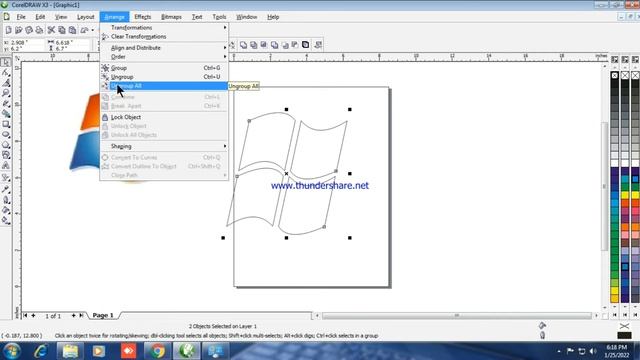The height and width of the screenshot is (360, 640).
Task: Choose Ungroup from the Arrange menu
Action: (164, 77)
